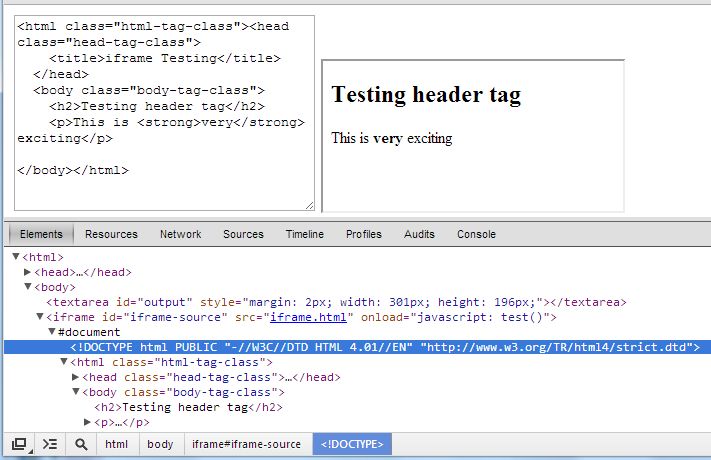Select the highlighted DOCTYPE row

pos(357,347)
